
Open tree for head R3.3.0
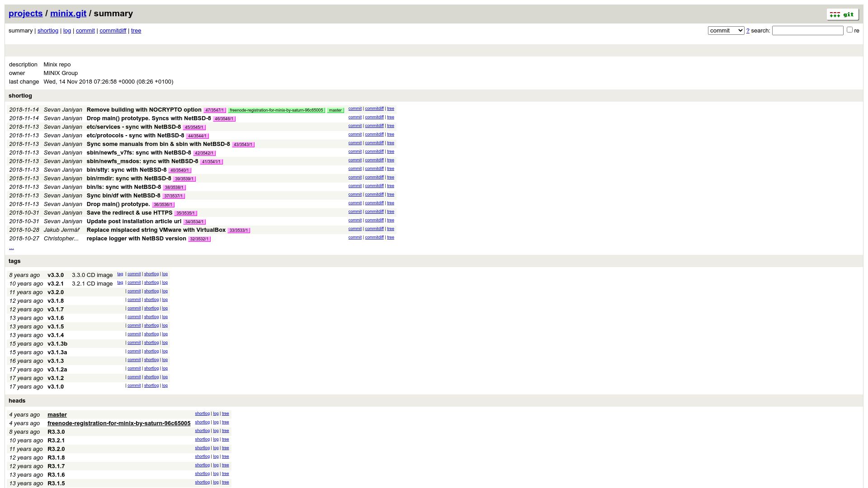click(x=226, y=431)
